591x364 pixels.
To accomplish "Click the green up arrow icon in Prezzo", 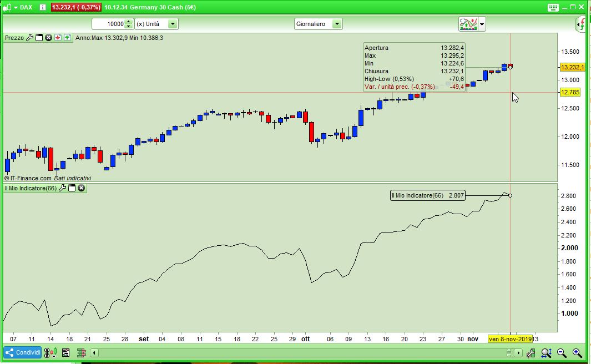I will 68,37.
